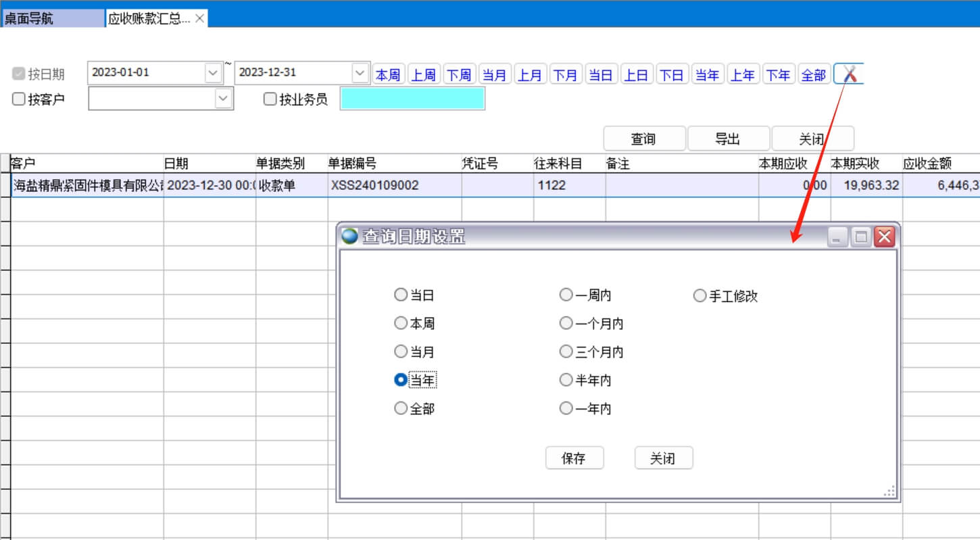This screenshot has height=540, width=980.
Task: Click the 全部 quick date button
Action: click(x=813, y=75)
